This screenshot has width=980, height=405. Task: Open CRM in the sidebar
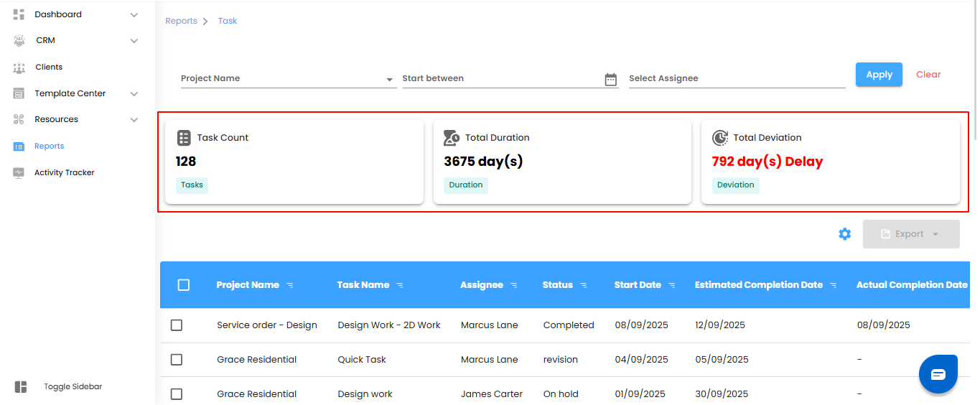[x=46, y=41]
